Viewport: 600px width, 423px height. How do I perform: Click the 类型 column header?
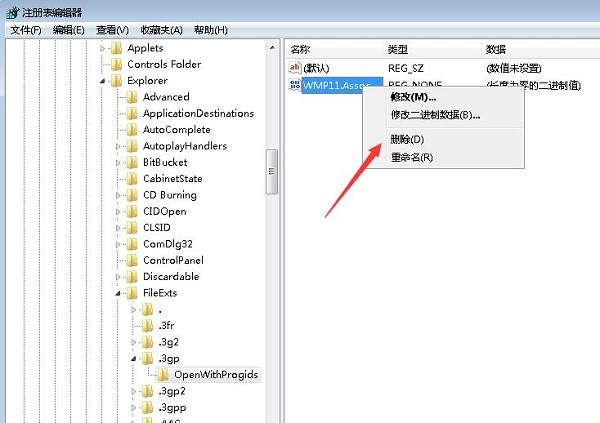click(398, 49)
